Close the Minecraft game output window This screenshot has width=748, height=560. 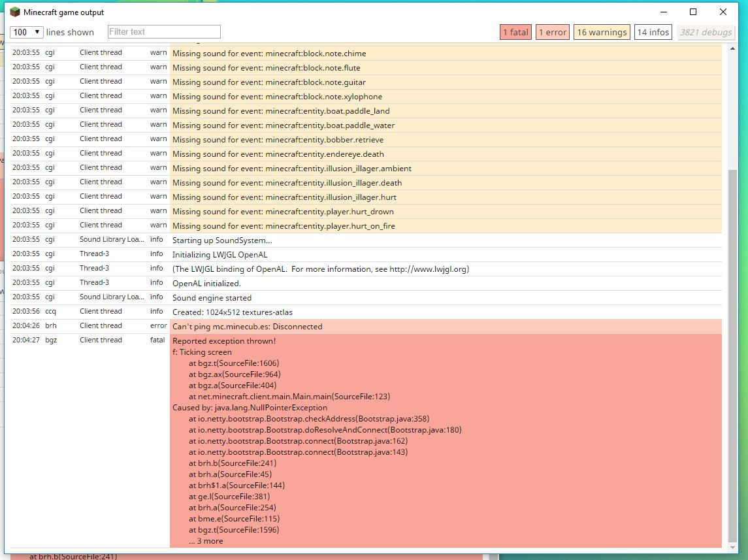point(723,12)
